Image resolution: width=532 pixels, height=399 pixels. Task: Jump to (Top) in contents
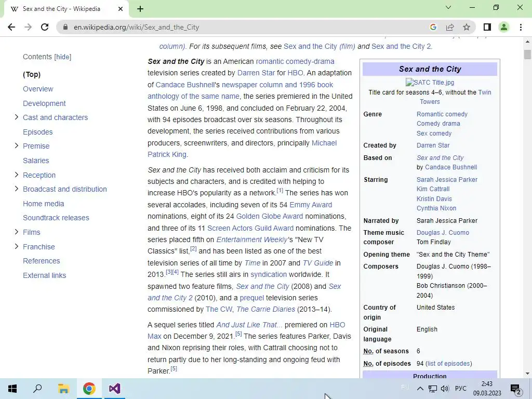click(x=32, y=74)
